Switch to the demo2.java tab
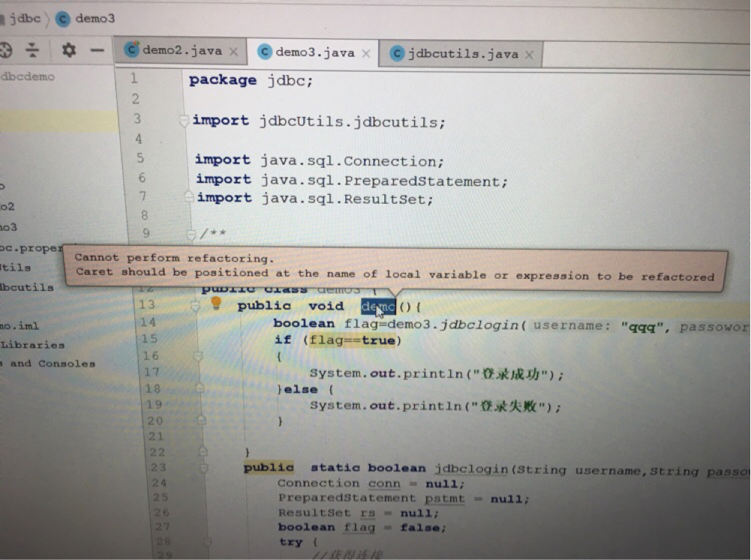Screen dimensions: 751x560 coord(181,50)
